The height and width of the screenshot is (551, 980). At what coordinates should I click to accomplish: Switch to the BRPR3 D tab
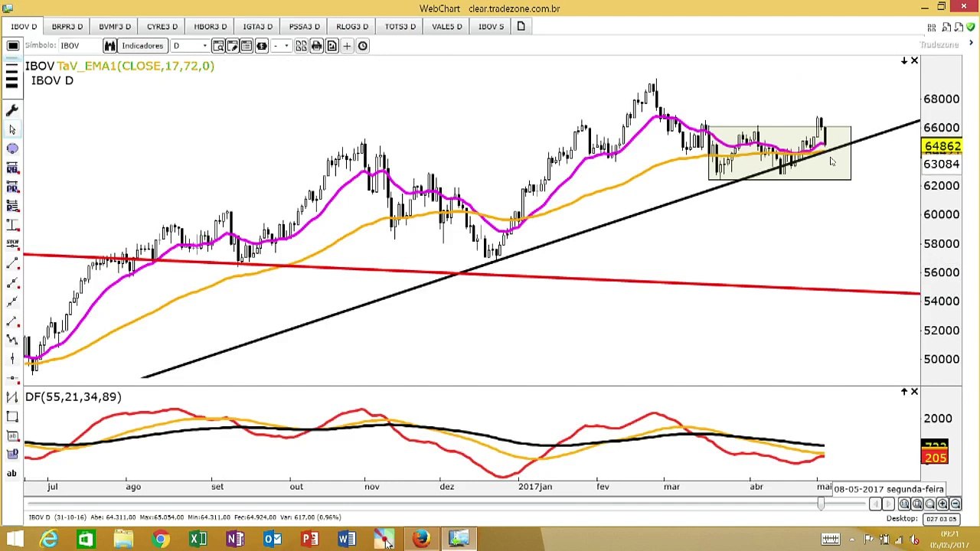(67, 27)
